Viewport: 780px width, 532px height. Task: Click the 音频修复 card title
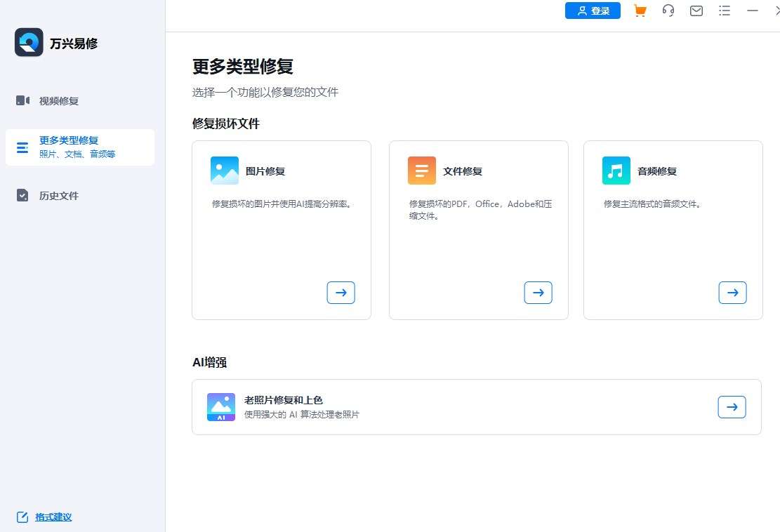657,171
